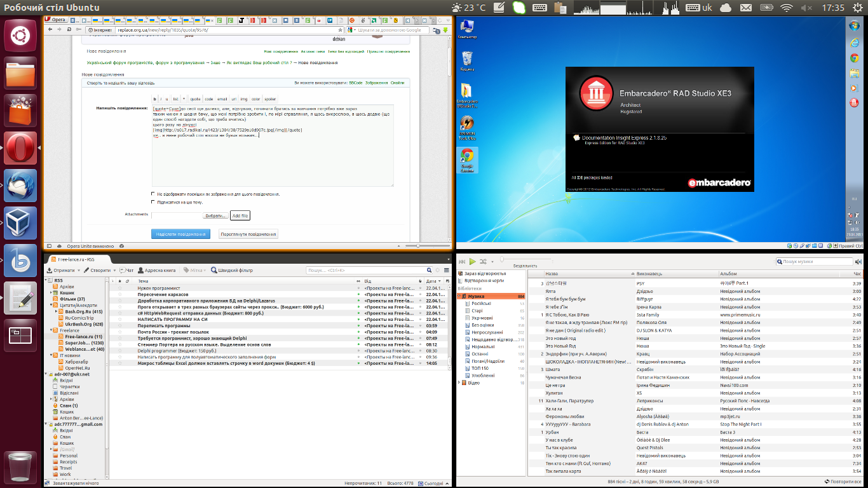This screenshot has width=868, height=488.
Task: Open Thunderbird's address book (Адресна книга)
Action: (157, 270)
